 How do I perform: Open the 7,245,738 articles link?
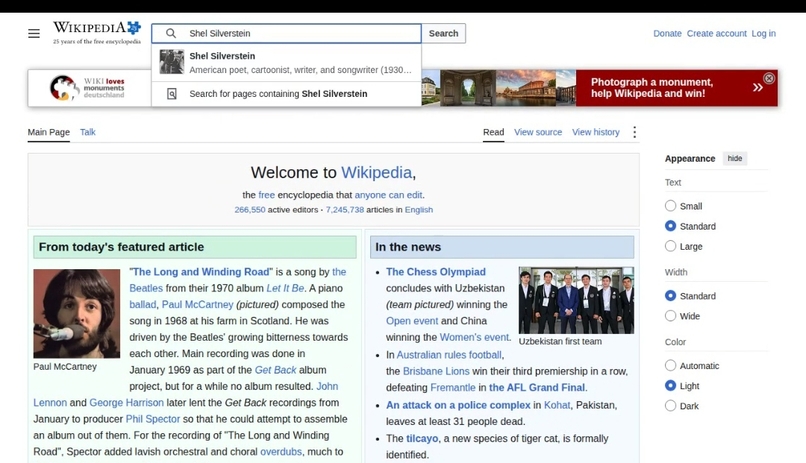coord(344,210)
